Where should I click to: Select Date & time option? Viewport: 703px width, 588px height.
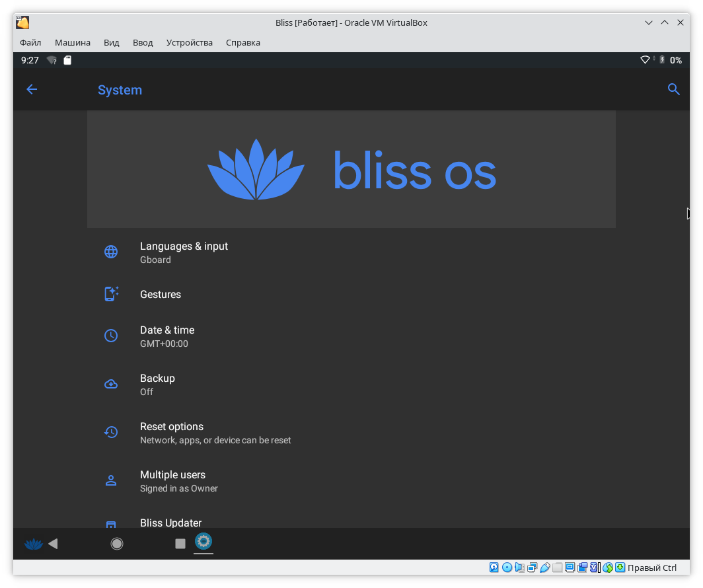(167, 336)
